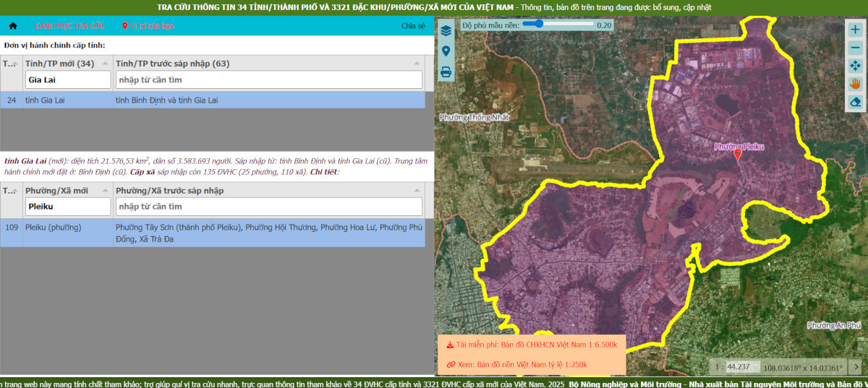This screenshot has height=388, width=868.
Task: Activate the pan hand tool
Action: [855, 84]
